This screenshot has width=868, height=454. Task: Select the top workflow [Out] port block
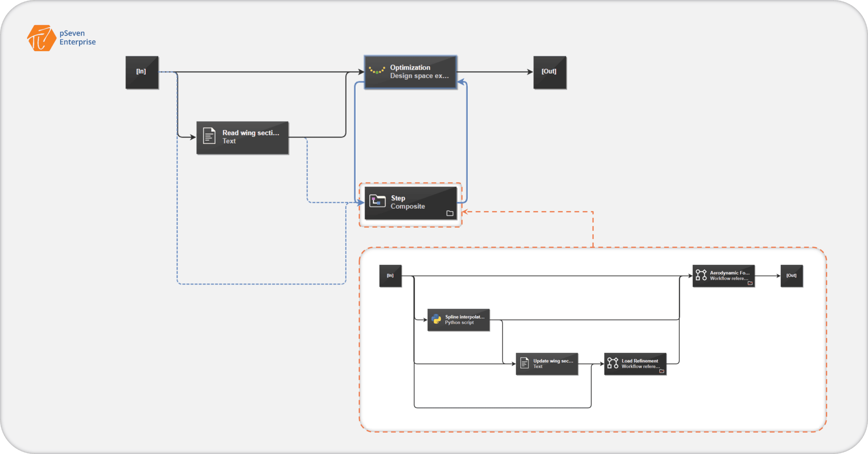tap(550, 72)
